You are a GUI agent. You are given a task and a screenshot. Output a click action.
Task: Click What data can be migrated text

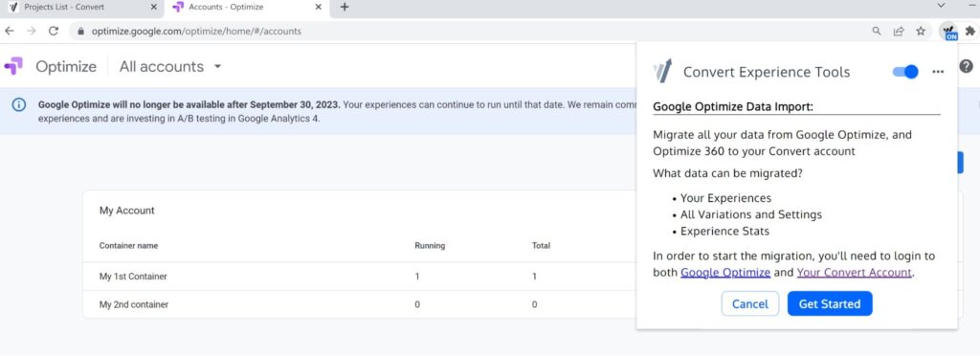(x=727, y=173)
